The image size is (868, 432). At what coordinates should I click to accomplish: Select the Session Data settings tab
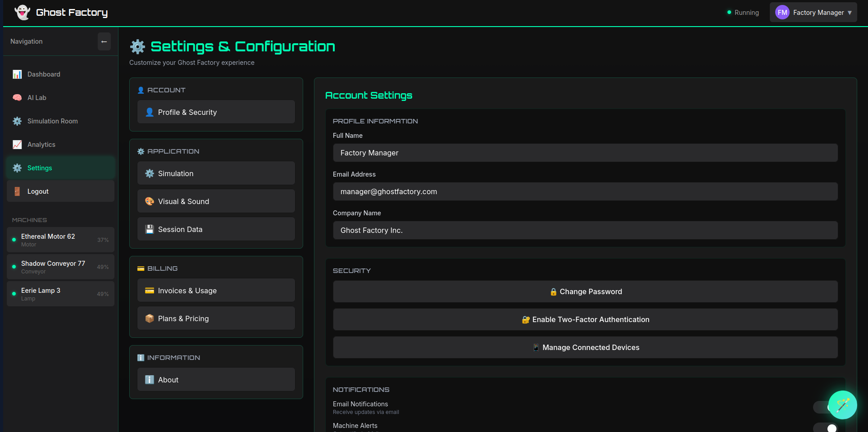(216, 229)
